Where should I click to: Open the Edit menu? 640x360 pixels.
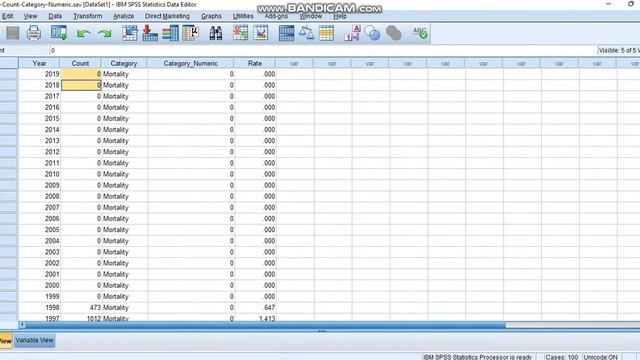[x=7, y=16]
